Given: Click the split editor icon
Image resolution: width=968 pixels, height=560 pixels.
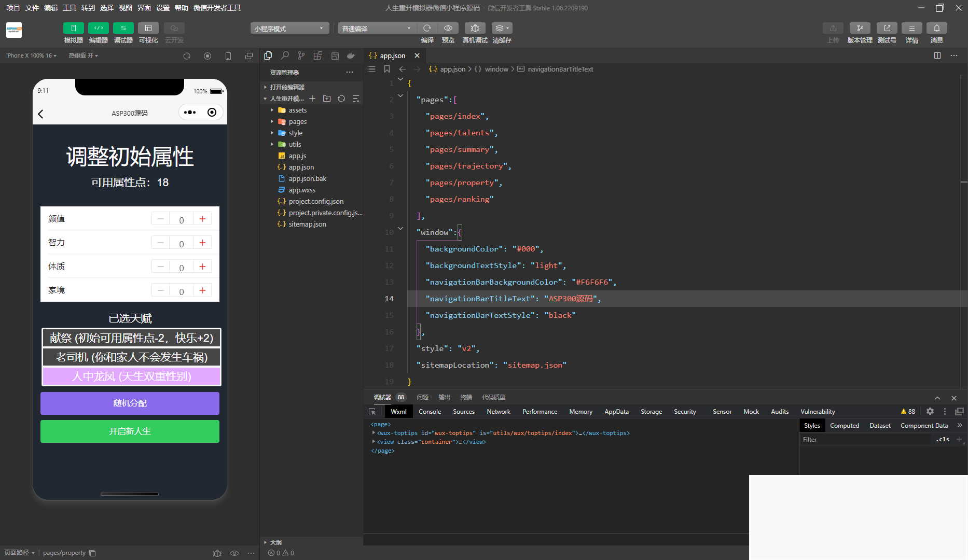Looking at the screenshot, I should tap(937, 55).
